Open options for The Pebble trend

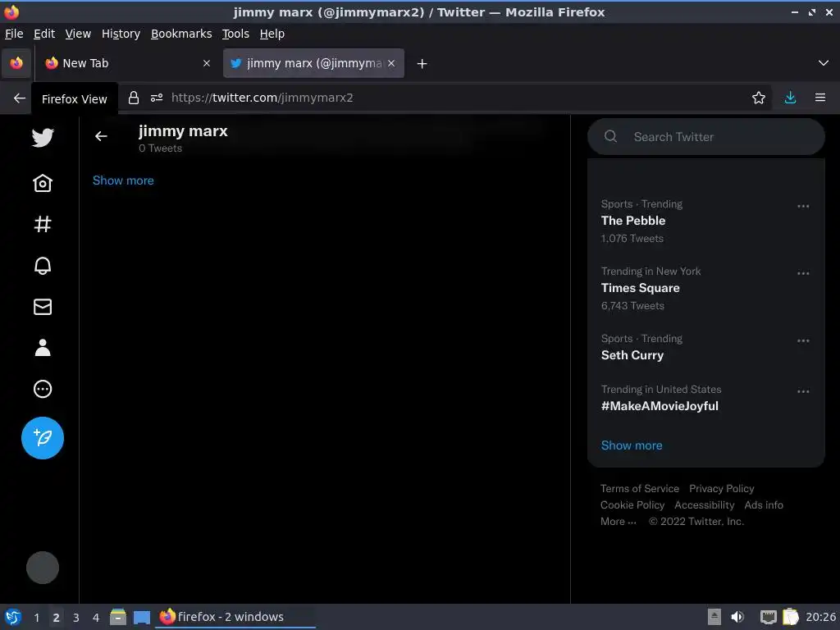803,206
